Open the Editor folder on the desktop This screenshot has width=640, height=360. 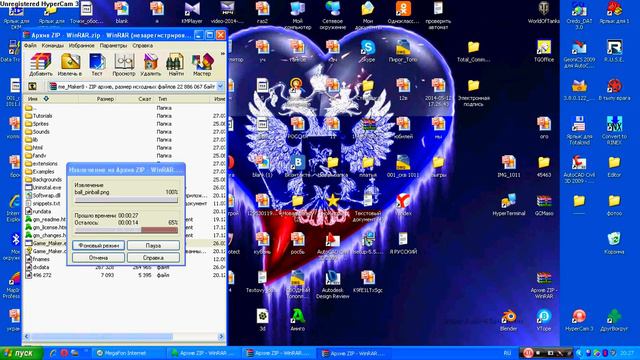(x=614, y=166)
